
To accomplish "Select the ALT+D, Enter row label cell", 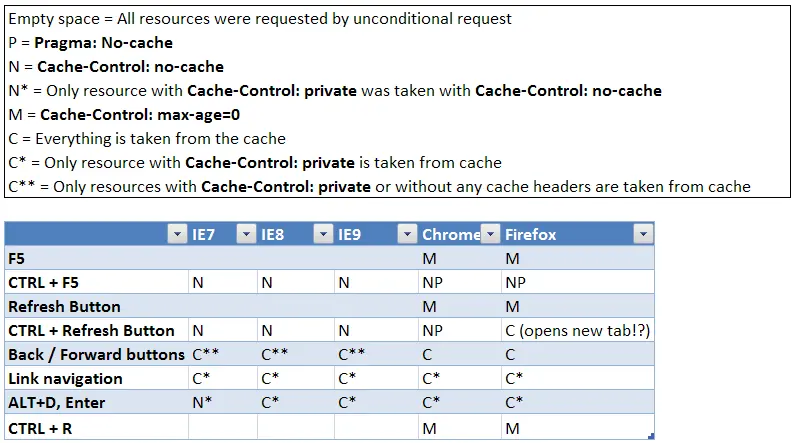I will [x=96, y=402].
